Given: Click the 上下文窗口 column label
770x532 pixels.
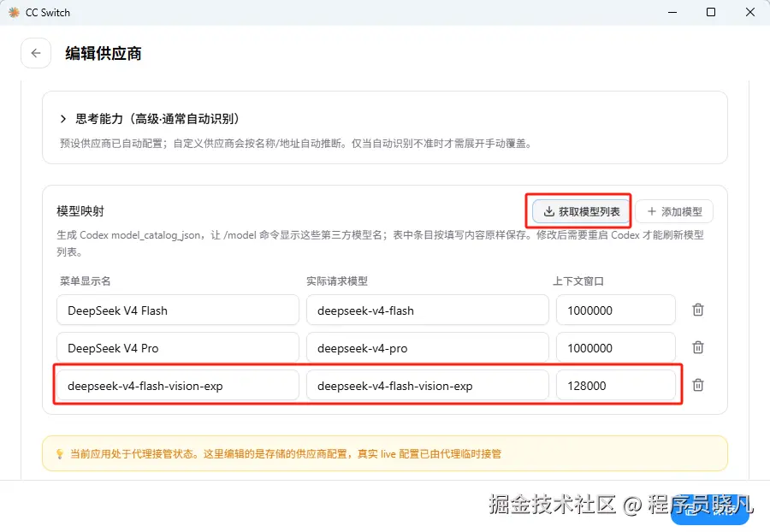Looking at the screenshot, I should coord(578,281).
